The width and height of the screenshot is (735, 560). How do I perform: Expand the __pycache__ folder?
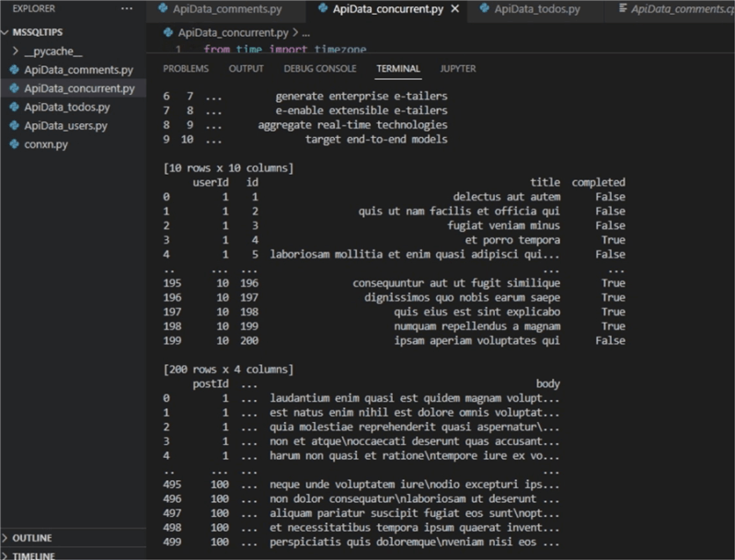tap(16, 51)
